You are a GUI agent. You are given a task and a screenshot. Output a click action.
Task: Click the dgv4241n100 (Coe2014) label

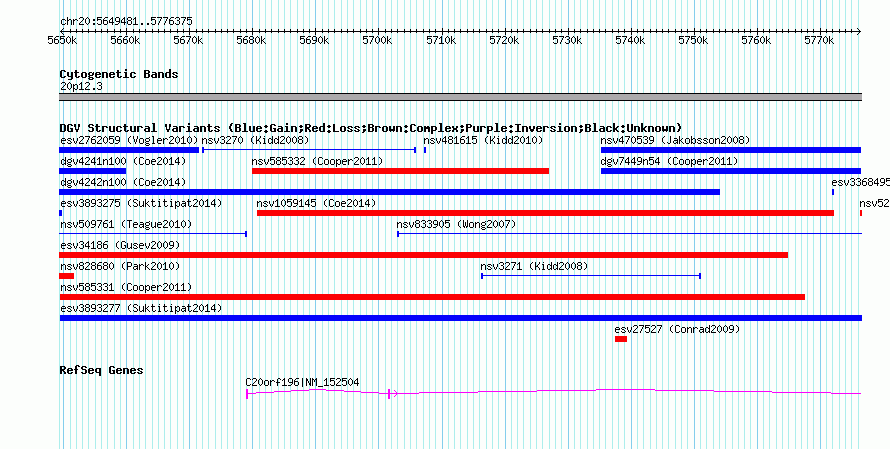pyautogui.click(x=123, y=161)
